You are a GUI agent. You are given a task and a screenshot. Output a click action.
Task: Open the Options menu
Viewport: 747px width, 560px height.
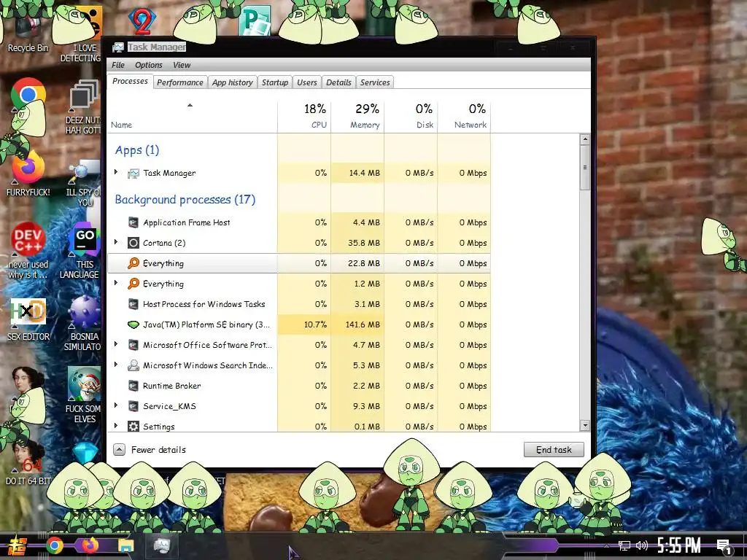tap(149, 65)
